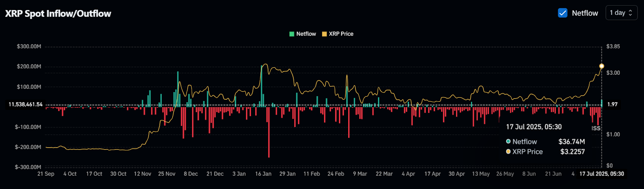Screen dimensions: 644x189
Task: Click the green Netflow legend swatch
Action: click(x=292, y=34)
